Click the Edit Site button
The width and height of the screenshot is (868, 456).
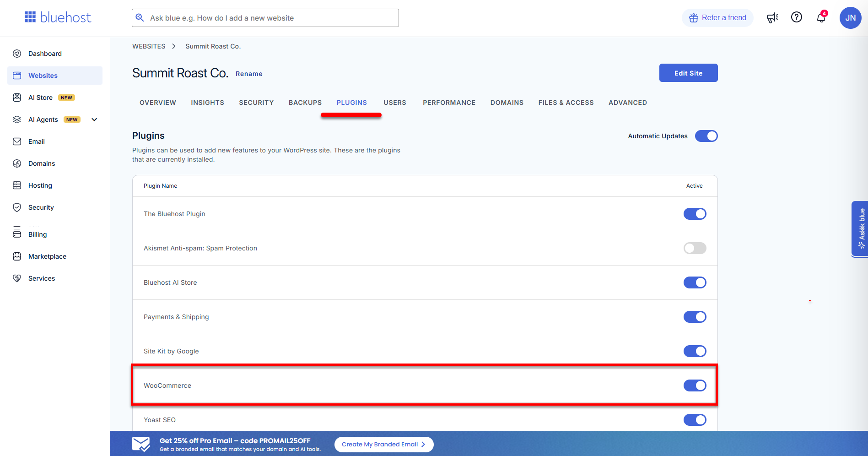pyautogui.click(x=688, y=73)
